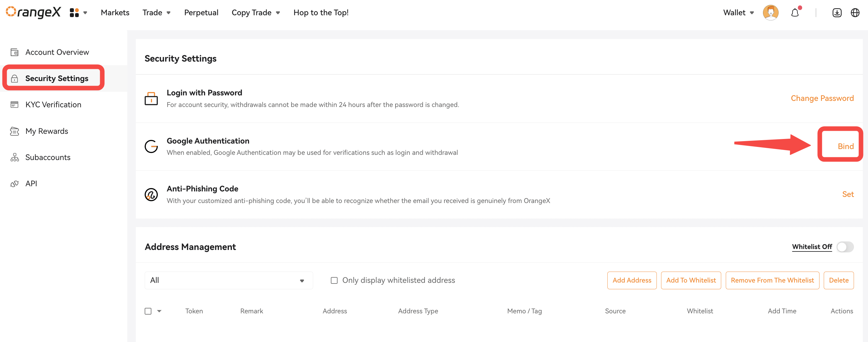
Task: Click Set for Anti-Phishing Code
Action: point(848,194)
